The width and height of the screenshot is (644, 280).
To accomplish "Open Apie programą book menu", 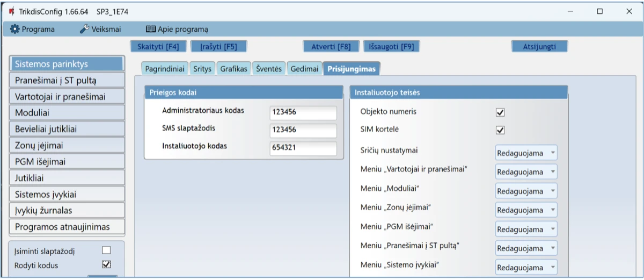I will pos(177,30).
